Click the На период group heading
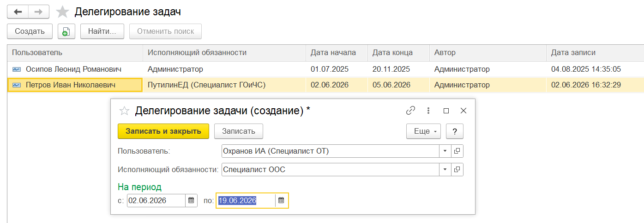Screen dimensions: 644x223 coord(140,187)
